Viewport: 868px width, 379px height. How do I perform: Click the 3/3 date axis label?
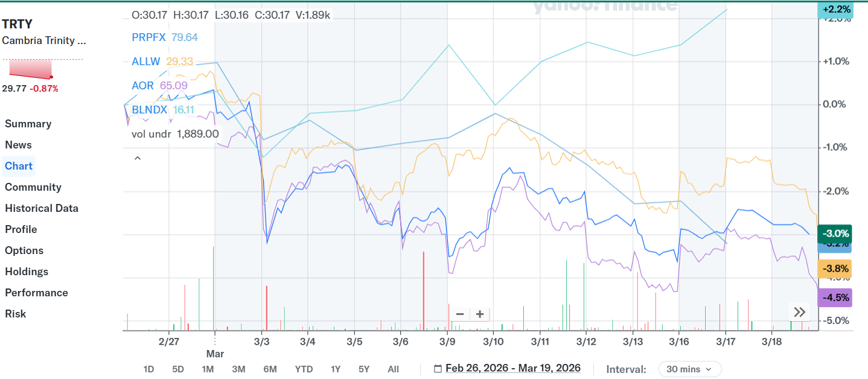(261, 342)
